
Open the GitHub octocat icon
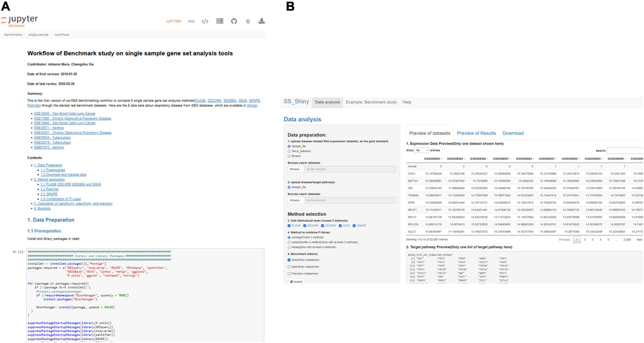point(234,21)
